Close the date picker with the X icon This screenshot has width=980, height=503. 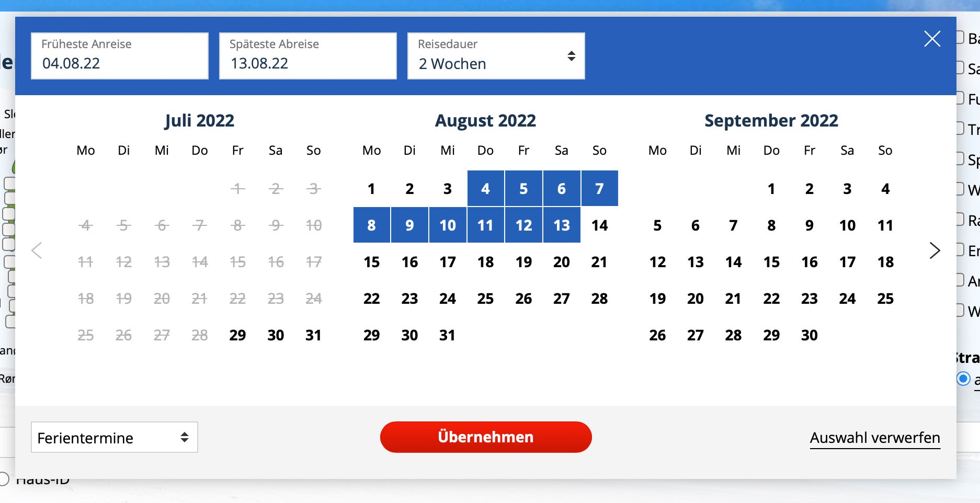(932, 39)
